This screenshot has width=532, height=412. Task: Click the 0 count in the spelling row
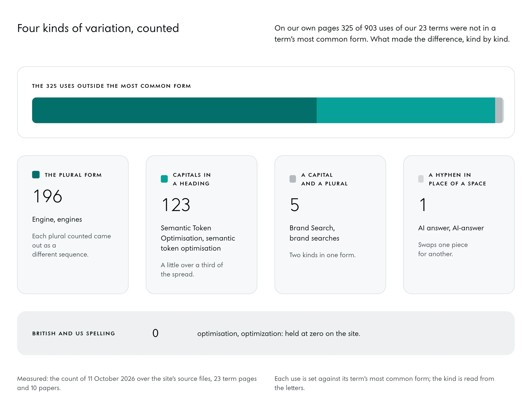(x=155, y=333)
